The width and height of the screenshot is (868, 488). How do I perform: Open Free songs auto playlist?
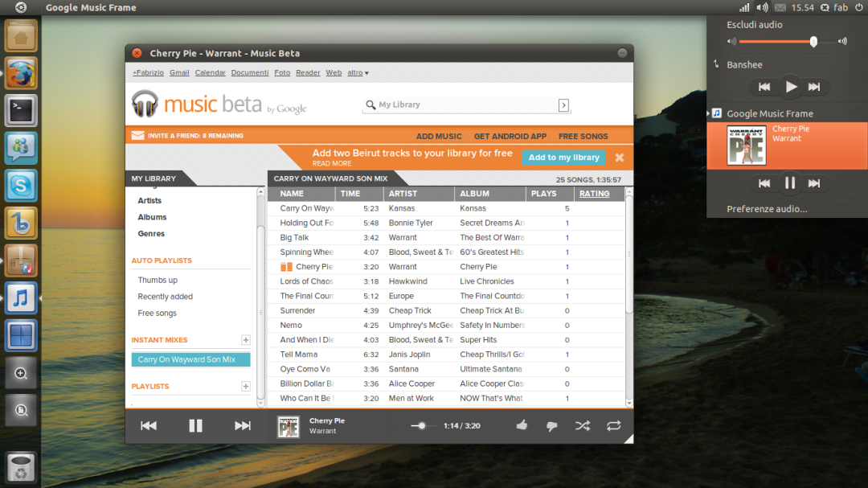[158, 314]
